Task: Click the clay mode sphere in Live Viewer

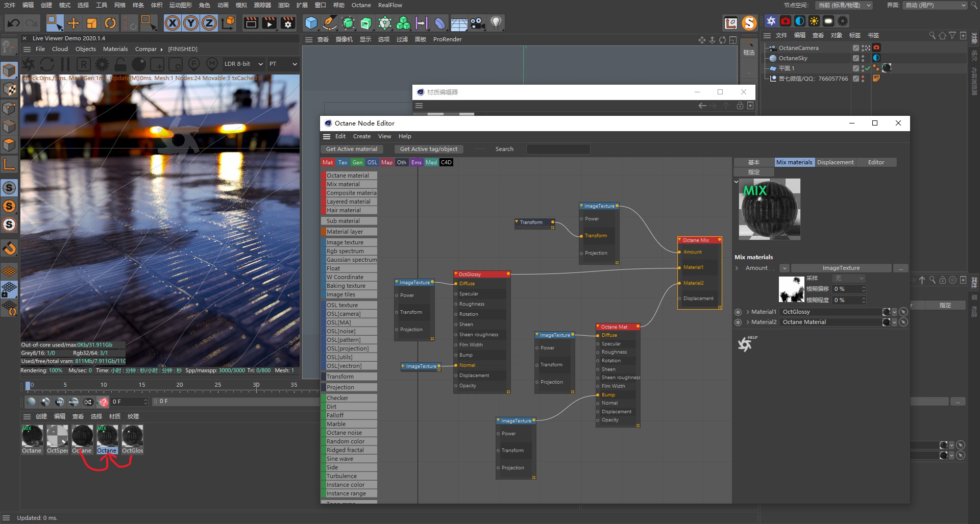Action: point(139,64)
